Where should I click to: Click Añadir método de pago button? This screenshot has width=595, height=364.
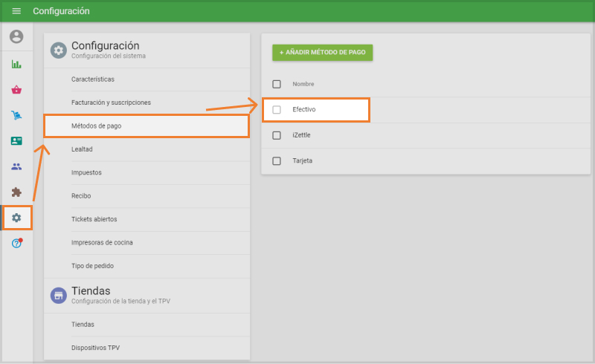coord(322,53)
